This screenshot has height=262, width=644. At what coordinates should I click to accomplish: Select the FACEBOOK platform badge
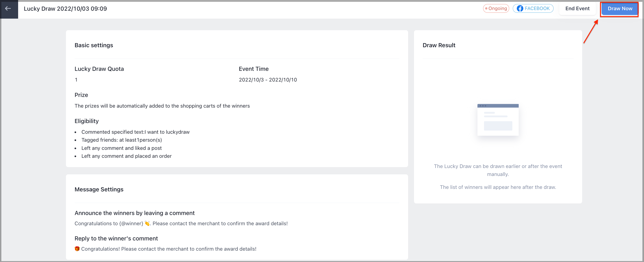point(533,9)
